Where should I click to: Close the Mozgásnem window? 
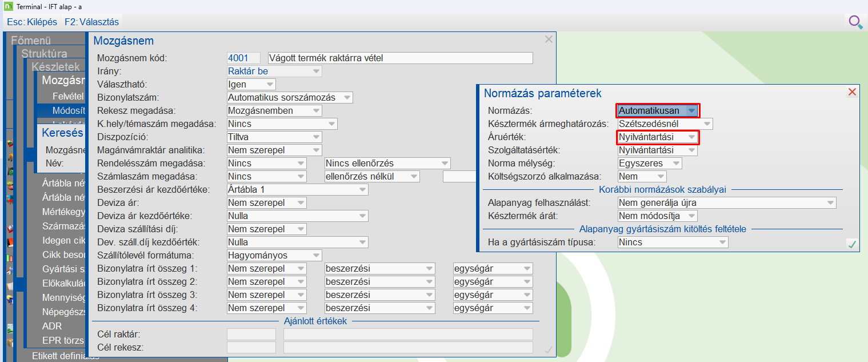point(549,39)
